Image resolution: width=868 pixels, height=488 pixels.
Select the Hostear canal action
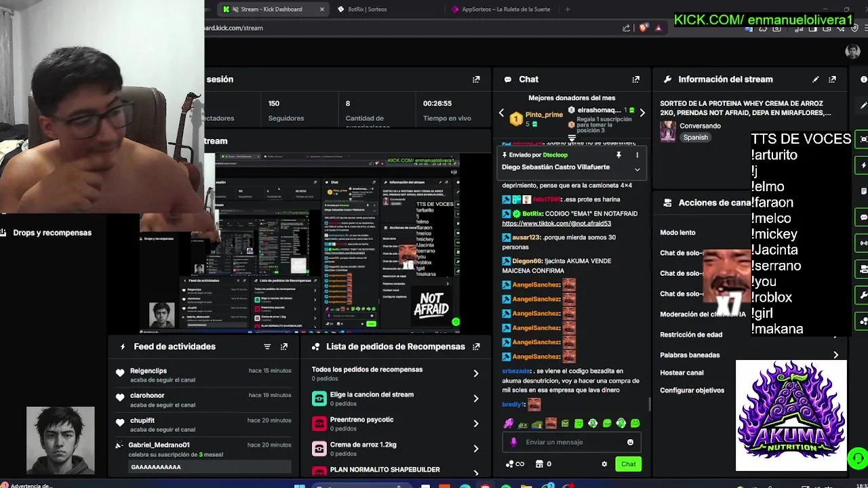682,373
